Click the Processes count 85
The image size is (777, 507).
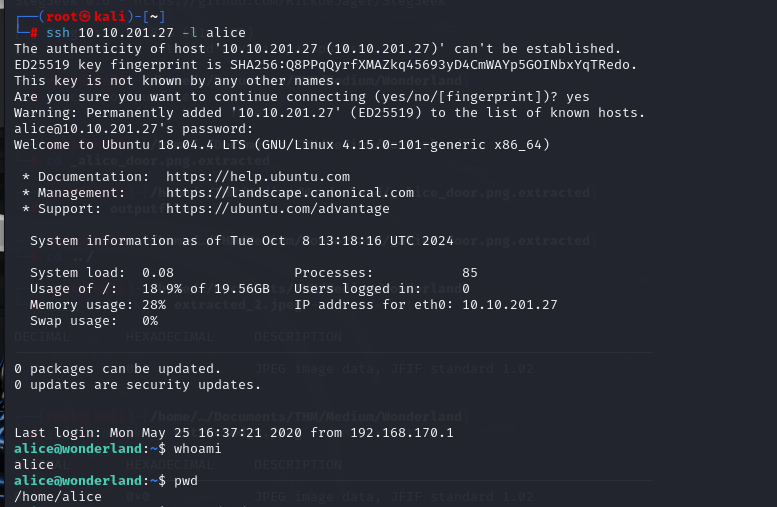pyautogui.click(x=470, y=273)
